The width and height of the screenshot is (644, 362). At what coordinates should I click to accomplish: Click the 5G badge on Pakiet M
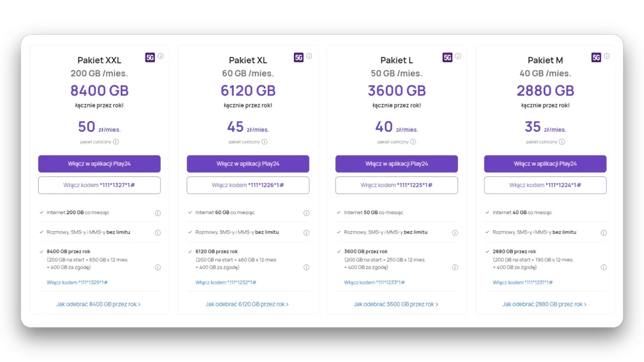596,57
